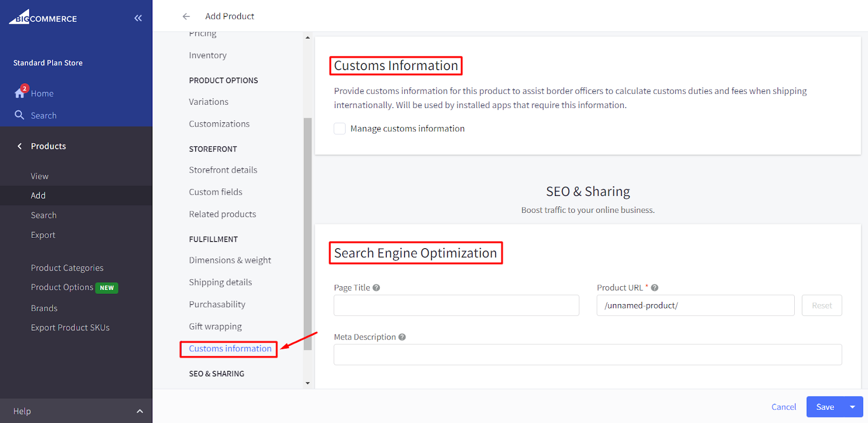868x423 pixels.
Task: Open the Save button dropdown arrow
Action: (x=852, y=407)
